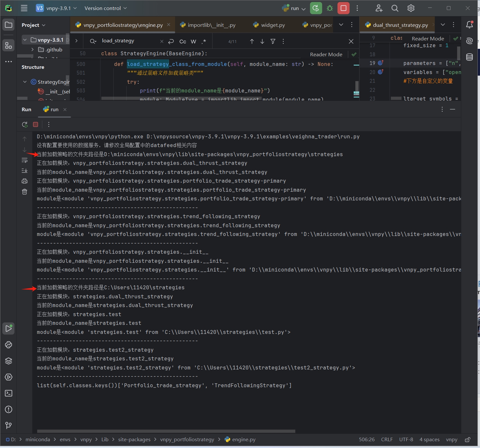Screen dimensions: 480x448
Task: Click the load_strategy search field
Action: [129, 41]
